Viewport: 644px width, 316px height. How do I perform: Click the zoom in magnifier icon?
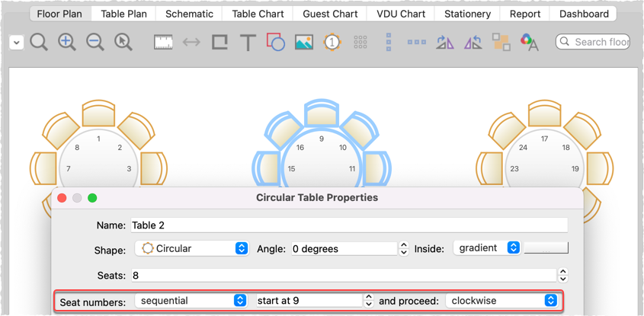(67, 42)
